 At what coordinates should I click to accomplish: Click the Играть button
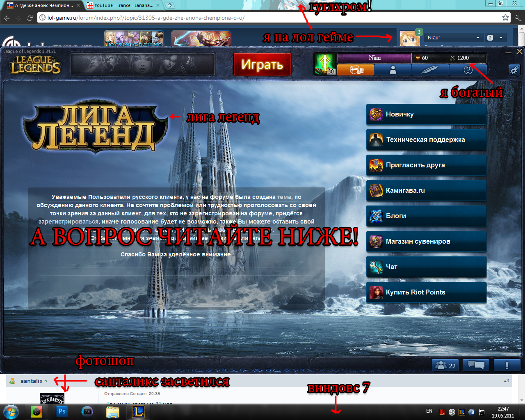pos(262,64)
